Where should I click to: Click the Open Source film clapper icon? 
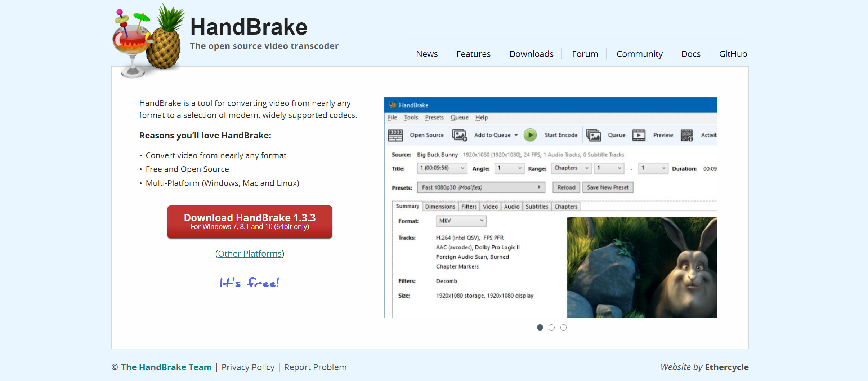coord(395,135)
